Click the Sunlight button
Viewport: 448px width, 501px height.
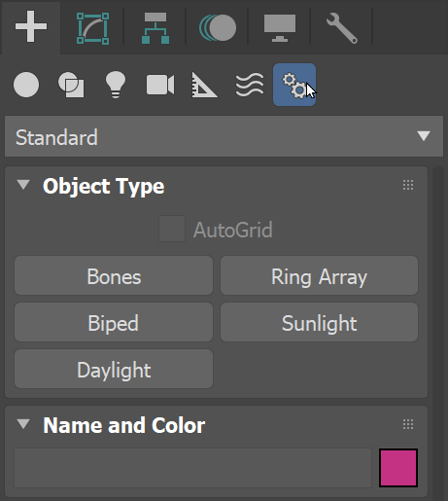point(320,322)
